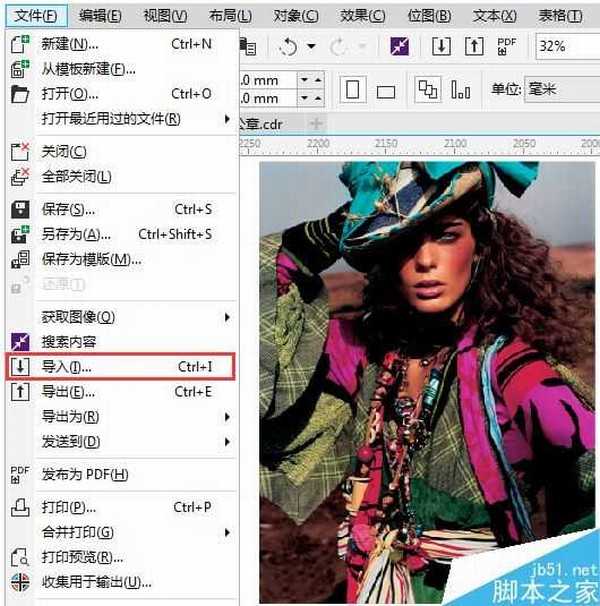
Task: Open the 单位 units dropdown showing 毫米
Action: point(562,90)
